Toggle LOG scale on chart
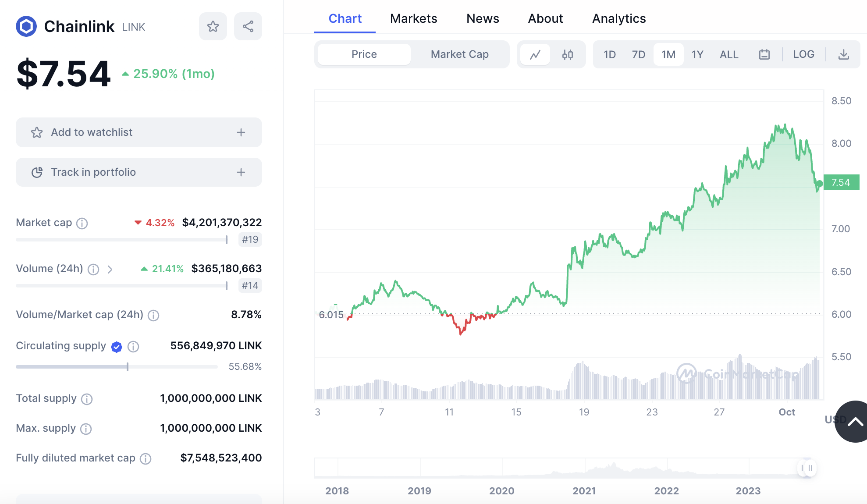This screenshot has width=867, height=504. (803, 54)
